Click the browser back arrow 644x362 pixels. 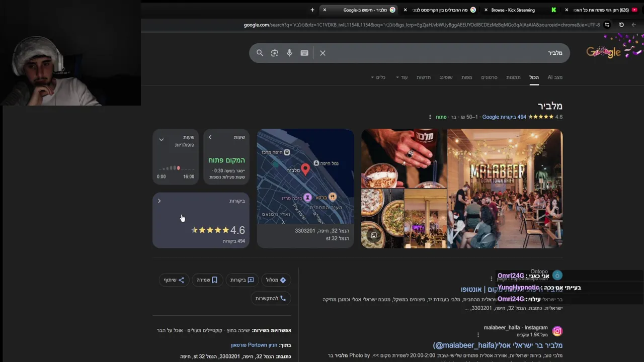pos(633,25)
